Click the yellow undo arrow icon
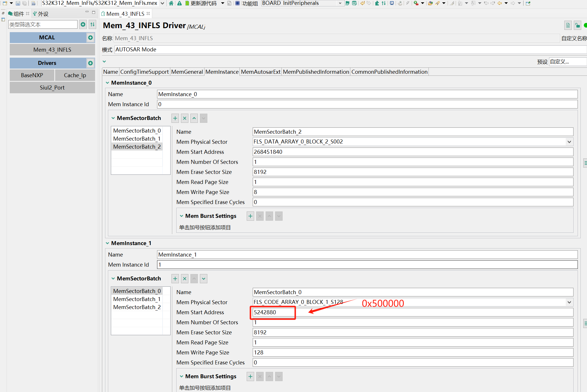 [x=362, y=3]
